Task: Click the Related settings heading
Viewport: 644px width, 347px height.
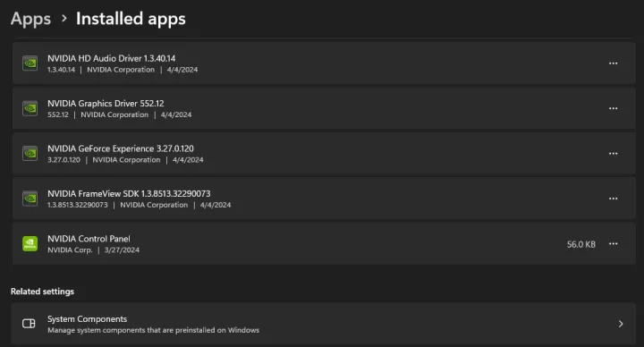Action: (x=42, y=292)
